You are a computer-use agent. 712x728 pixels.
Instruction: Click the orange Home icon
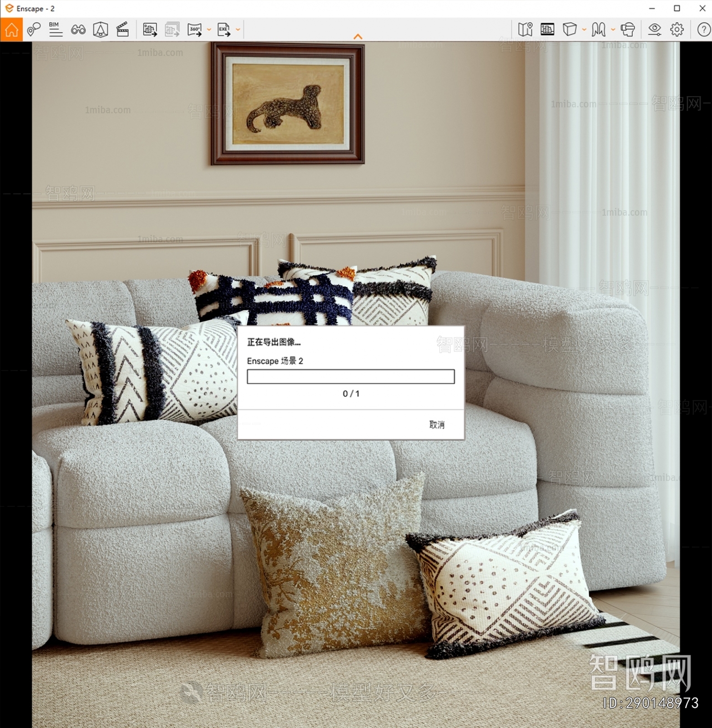point(11,30)
